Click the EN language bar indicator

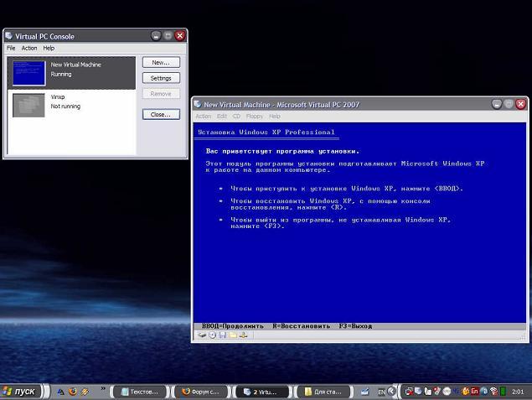click(382, 392)
